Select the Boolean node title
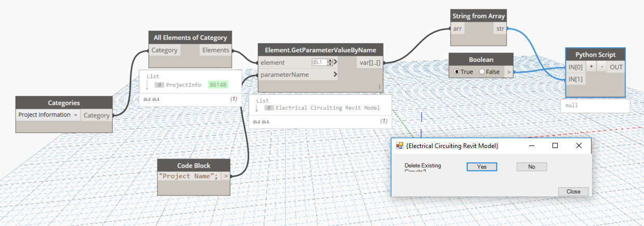644x226 pixels. tap(481, 59)
